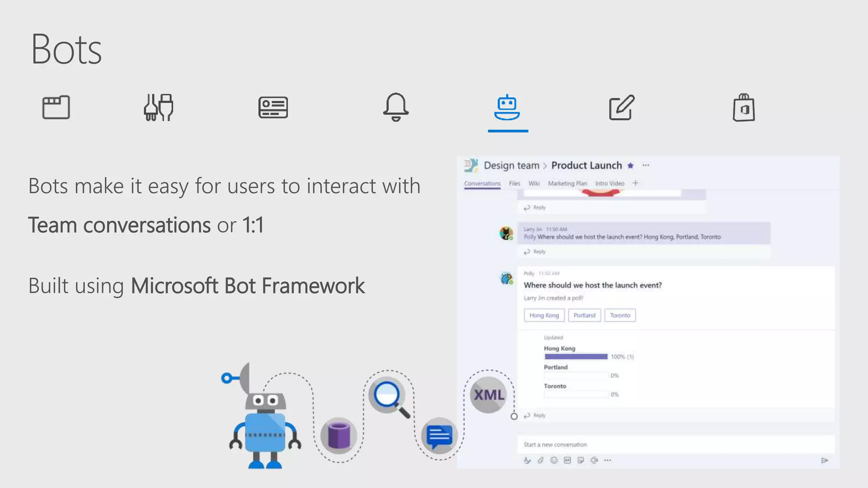Click Larry Jin's avatar
Image resolution: width=868 pixels, height=488 pixels.
click(x=506, y=233)
